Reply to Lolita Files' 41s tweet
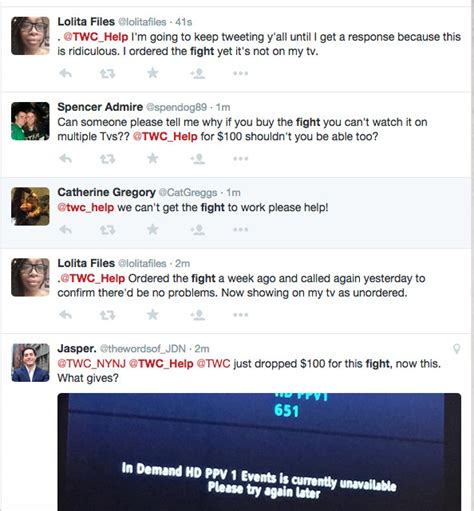 [65, 73]
